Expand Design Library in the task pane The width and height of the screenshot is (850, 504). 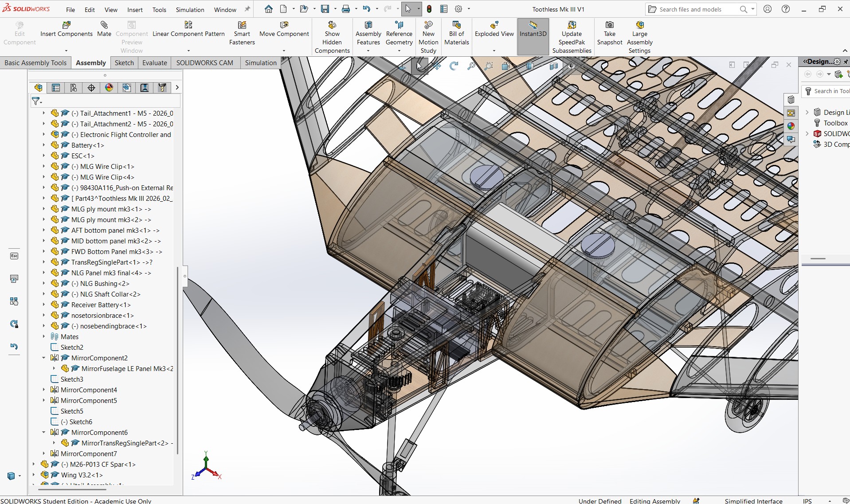(x=807, y=112)
